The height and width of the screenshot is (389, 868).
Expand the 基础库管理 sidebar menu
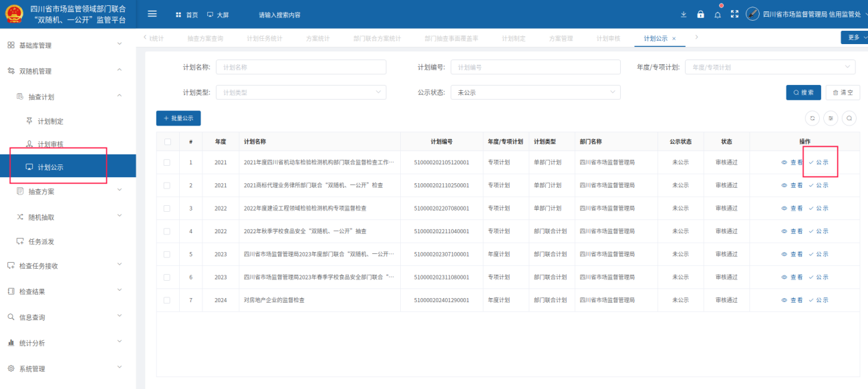[67, 45]
